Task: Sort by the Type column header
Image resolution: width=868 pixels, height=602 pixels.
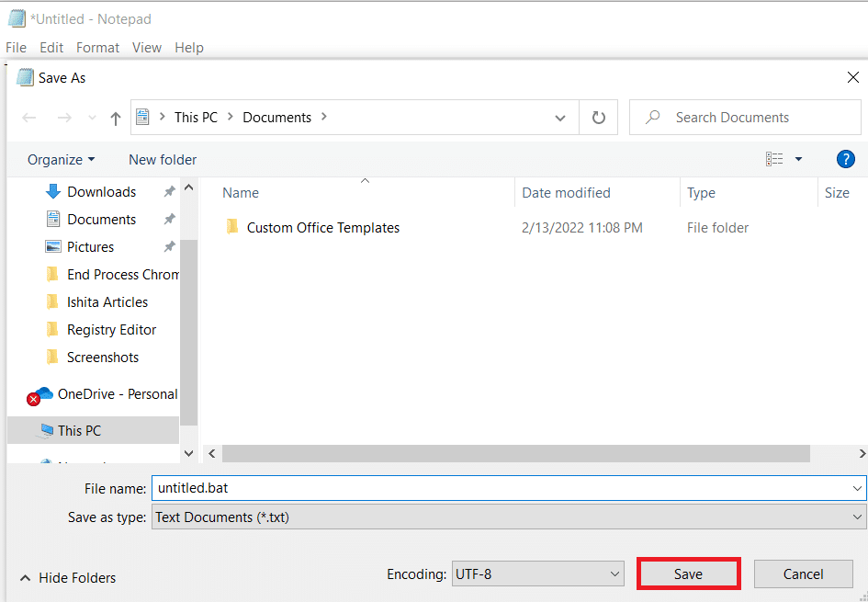Action: click(701, 193)
